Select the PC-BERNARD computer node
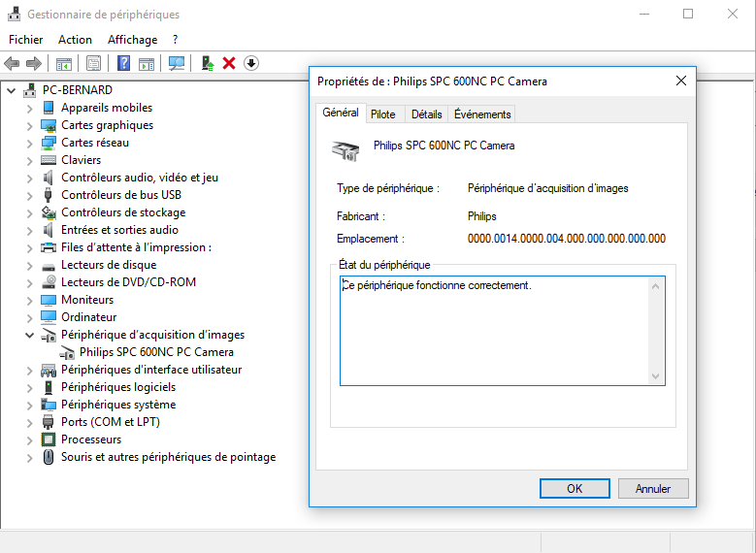The width and height of the screenshot is (756, 553). click(x=77, y=90)
